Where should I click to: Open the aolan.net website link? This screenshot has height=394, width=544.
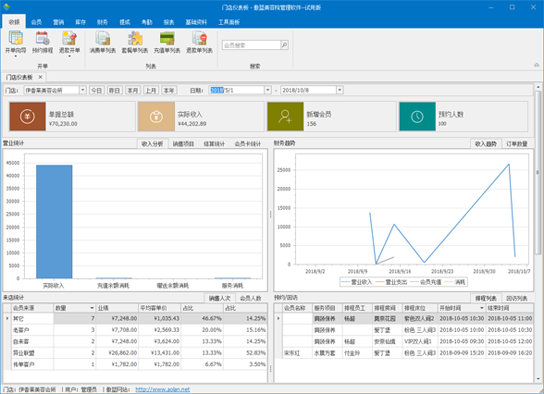[x=162, y=389]
